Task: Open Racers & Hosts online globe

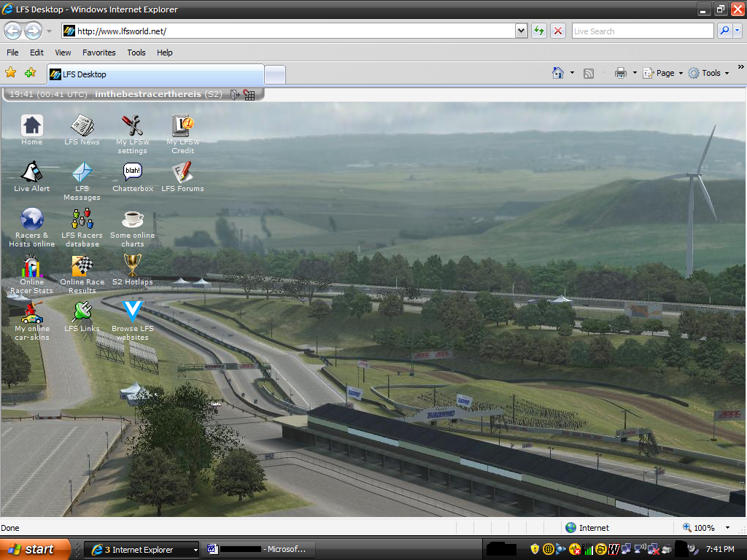Action: (x=31, y=227)
